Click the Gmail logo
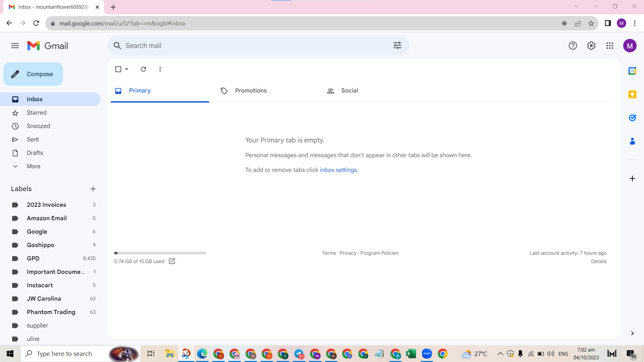This screenshot has width=644, height=362. click(x=47, y=46)
